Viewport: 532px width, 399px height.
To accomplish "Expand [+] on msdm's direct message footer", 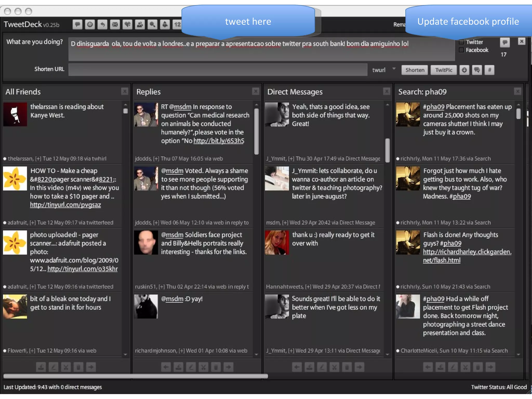I will tap(285, 223).
